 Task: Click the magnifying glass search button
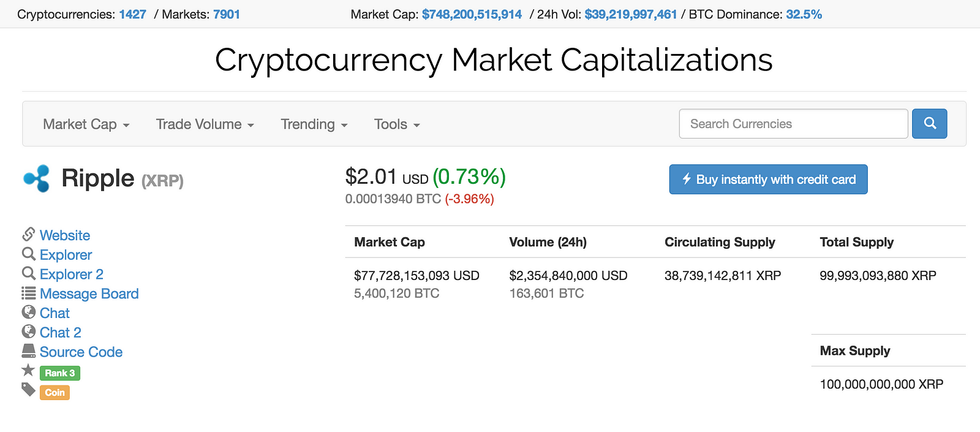tap(929, 124)
